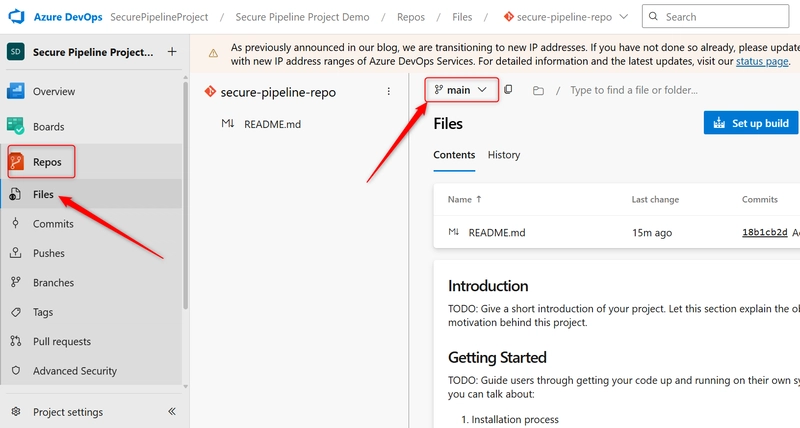Collapse the sidebar with double chevron icon
This screenshot has width=800, height=428.
click(172, 411)
